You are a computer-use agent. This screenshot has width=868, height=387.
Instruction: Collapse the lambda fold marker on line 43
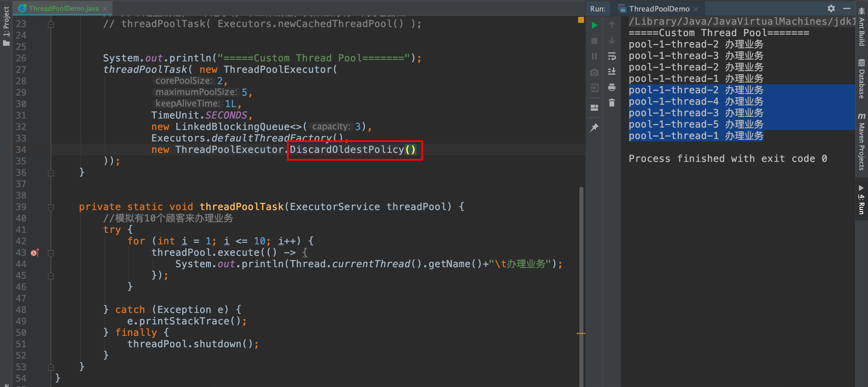[51, 253]
